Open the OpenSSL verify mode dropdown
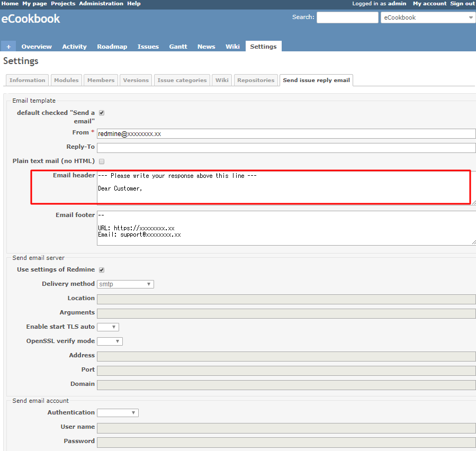Viewport: 476px width, 451px height. 109,341
